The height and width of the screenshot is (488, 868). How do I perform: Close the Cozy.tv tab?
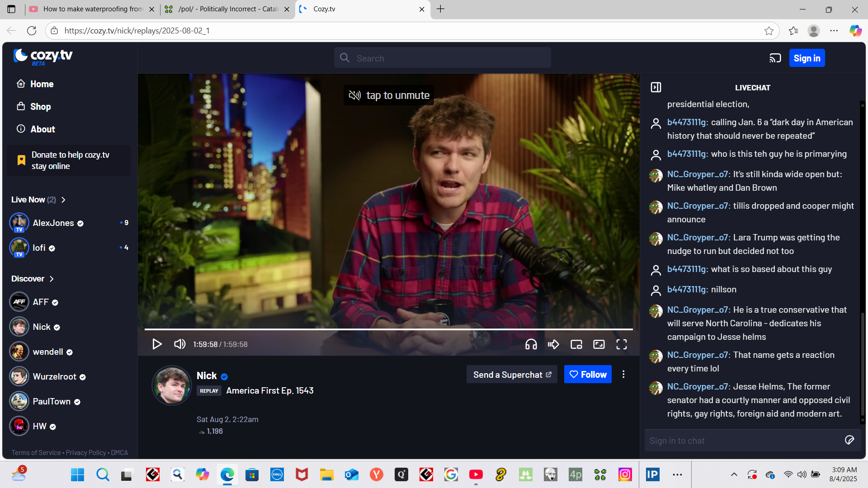[x=422, y=9]
